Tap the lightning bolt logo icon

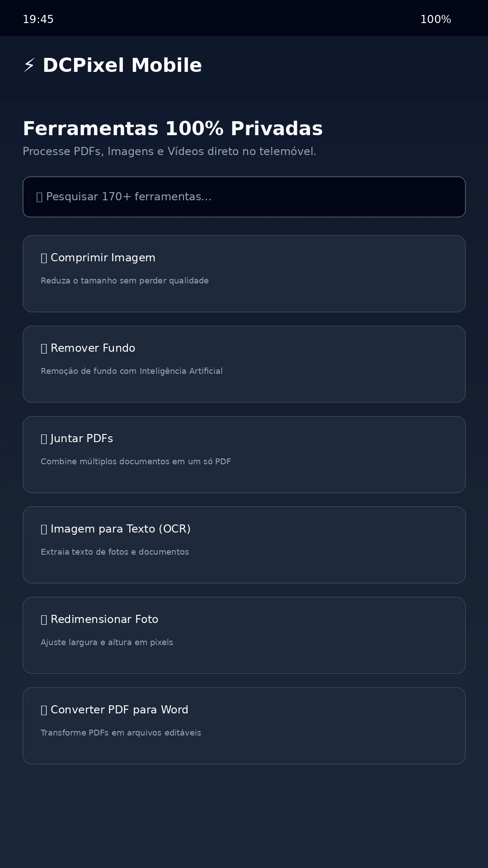(x=29, y=66)
